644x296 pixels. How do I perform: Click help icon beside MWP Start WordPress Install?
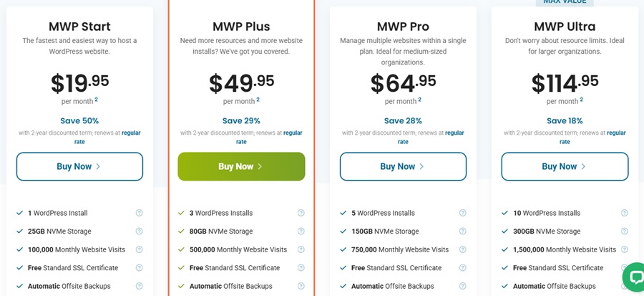(140, 213)
